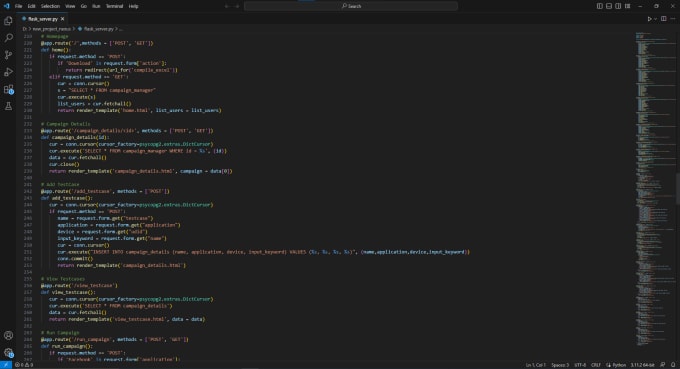The width and height of the screenshot is (680, 369).
Task: Click line number 233 in gutter
Action: 28,131
